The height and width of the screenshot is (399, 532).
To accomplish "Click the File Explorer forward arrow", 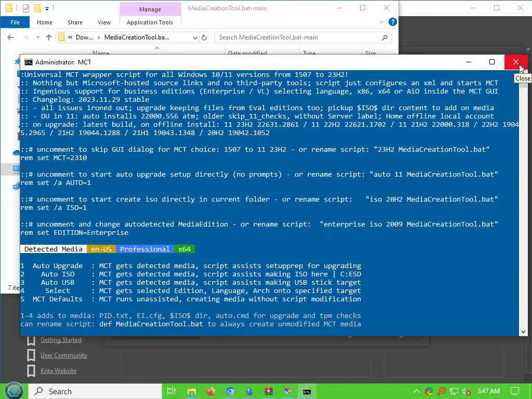I will pos(26,37).
